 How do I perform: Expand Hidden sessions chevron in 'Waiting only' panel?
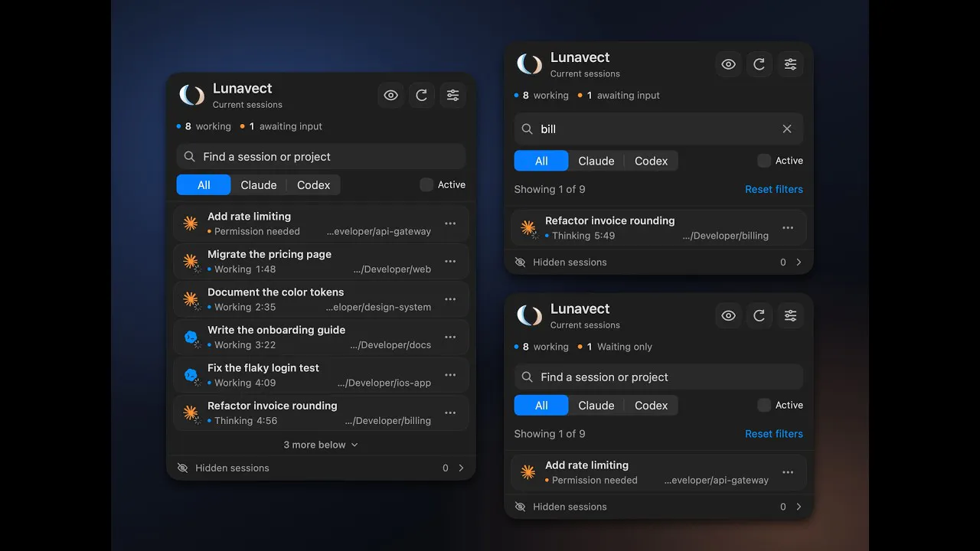799,507
